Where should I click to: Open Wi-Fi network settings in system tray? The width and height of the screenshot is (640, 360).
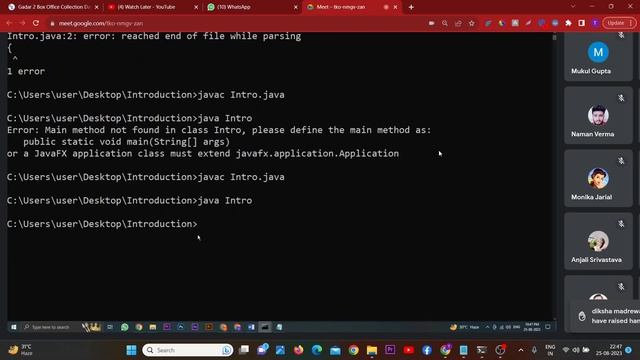566,350
